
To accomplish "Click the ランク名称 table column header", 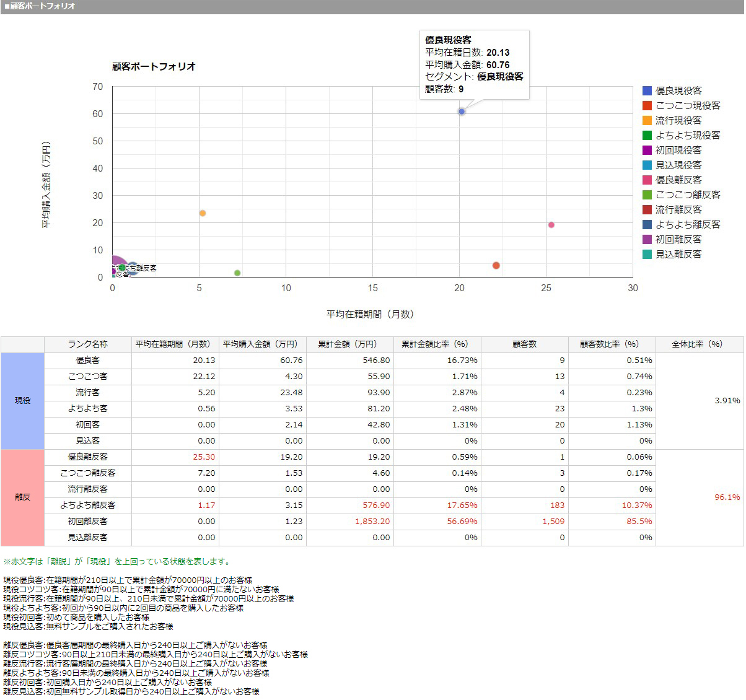I will (x=87, y=344).
